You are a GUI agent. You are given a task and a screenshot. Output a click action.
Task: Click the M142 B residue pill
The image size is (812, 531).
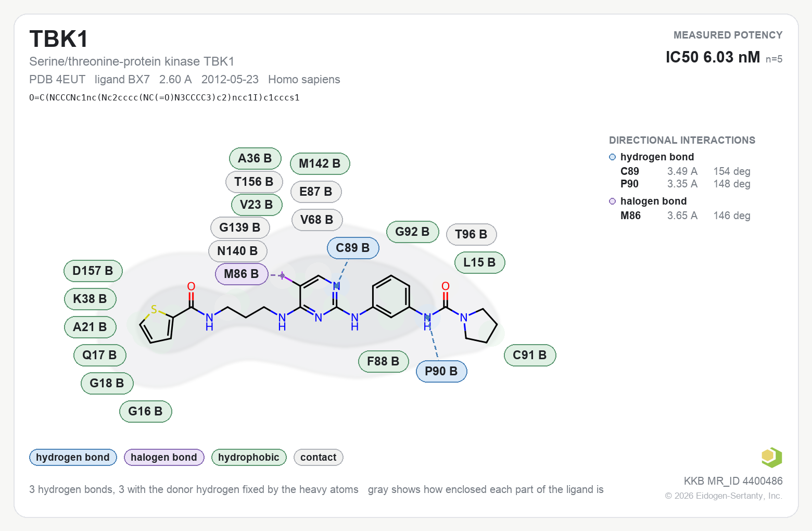point(320,163)
